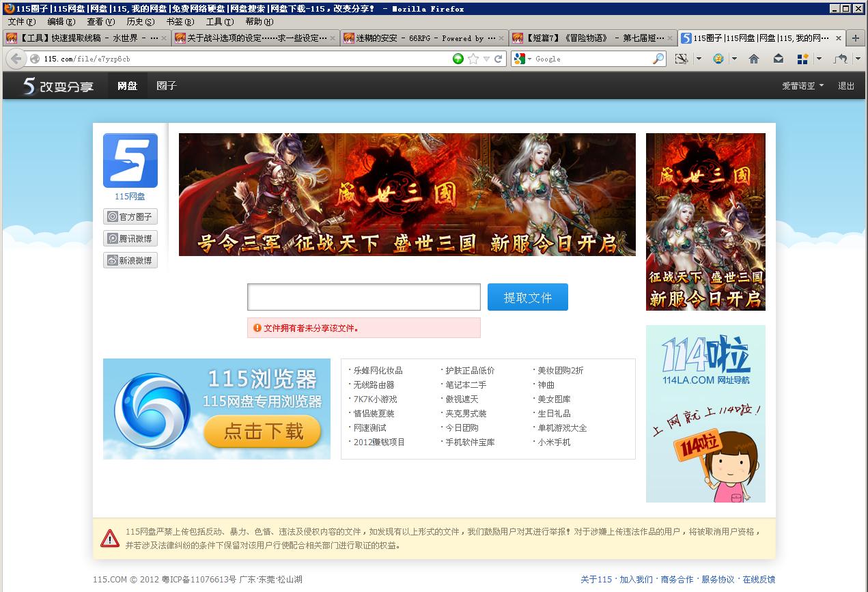The height and width of the screenshot is (592, 868).
Task: Click the magnifier icon in Google search box
Action: pyautogui.click(x=658, y=59)
